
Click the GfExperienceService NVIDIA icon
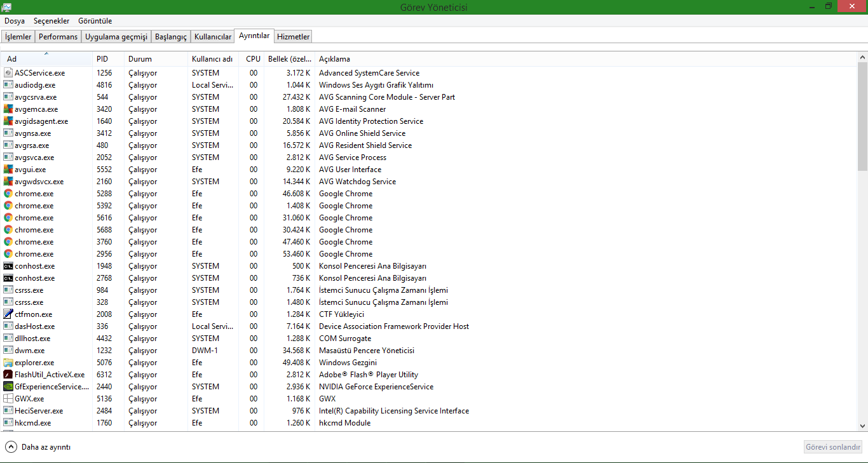(x=8, y=387)
